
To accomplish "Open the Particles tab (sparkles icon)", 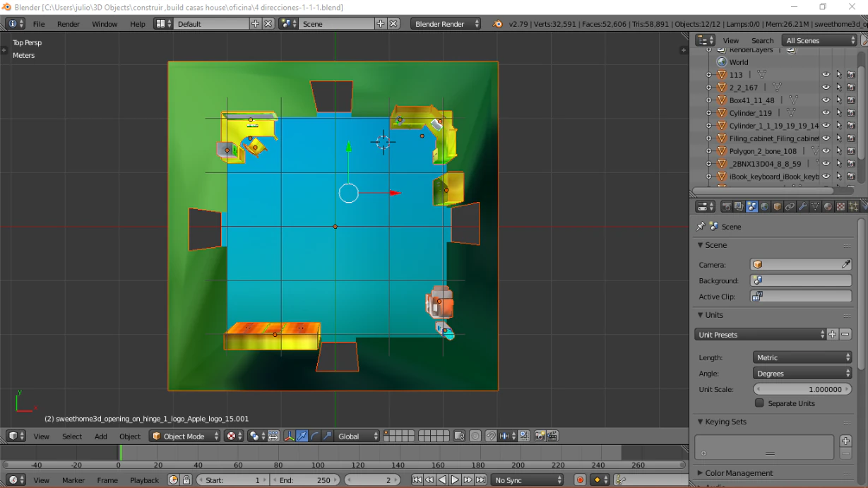I will pos(853,206).
